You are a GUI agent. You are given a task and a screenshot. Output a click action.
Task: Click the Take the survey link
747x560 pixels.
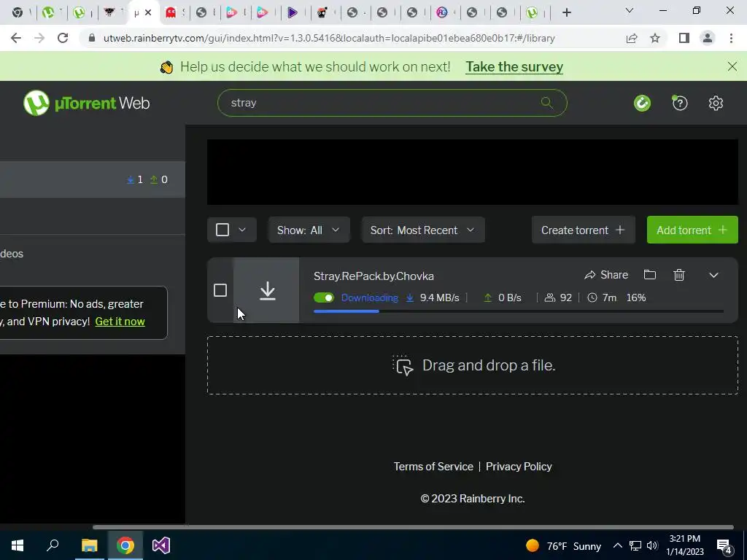click(x=514, y=66)
